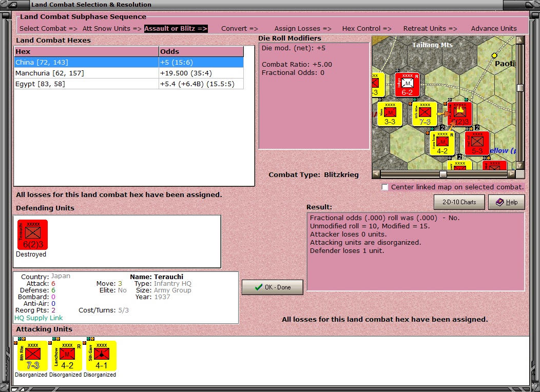
Task: Click the book icon on the Help button
Action: (x=500, y=202)
